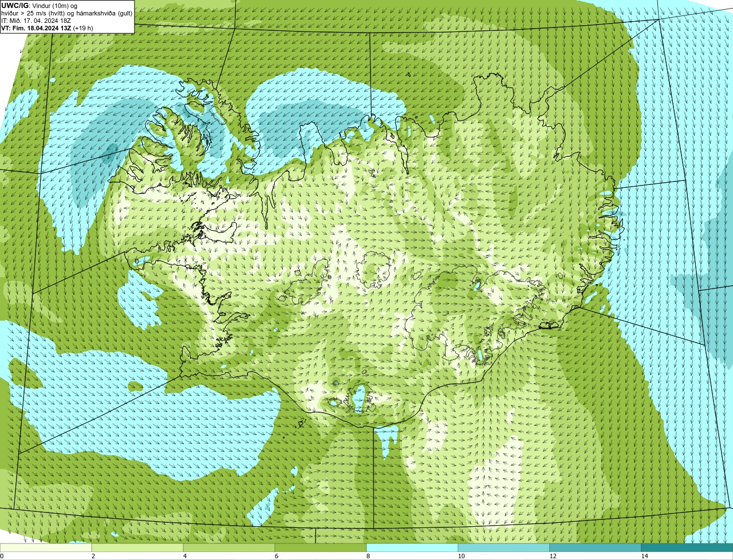
Task: Click the "IT: Mið. 17. 04. 2024 18Z" line
Action: point(36,21)
